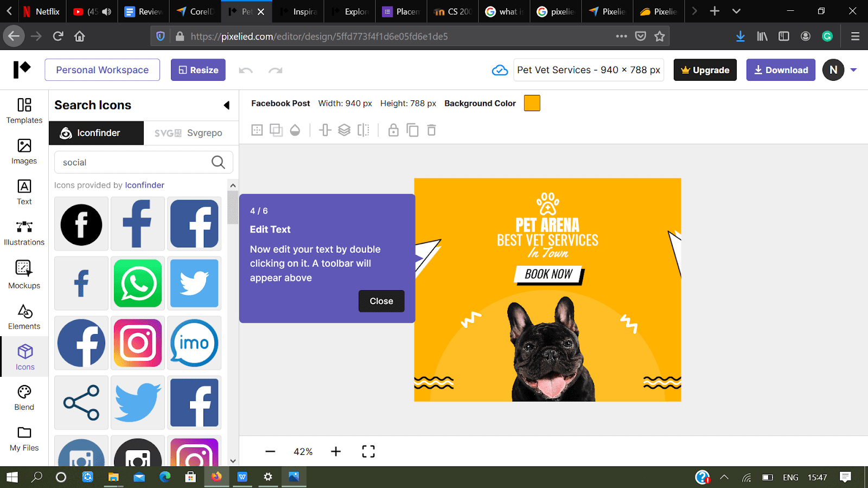Select the Mockups sidebar tool
The height and width of the screenshot is (488, 868).
point(24,274)
